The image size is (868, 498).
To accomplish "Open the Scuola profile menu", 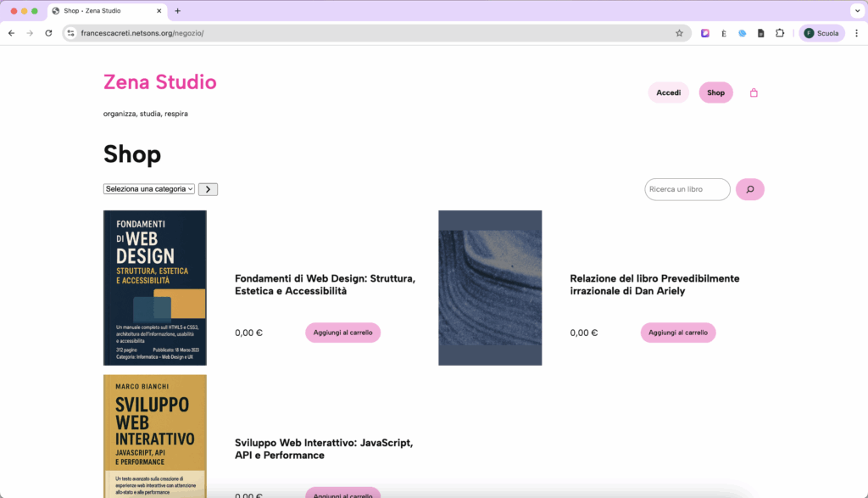I will pyautogui.click(x=821, y=33).
